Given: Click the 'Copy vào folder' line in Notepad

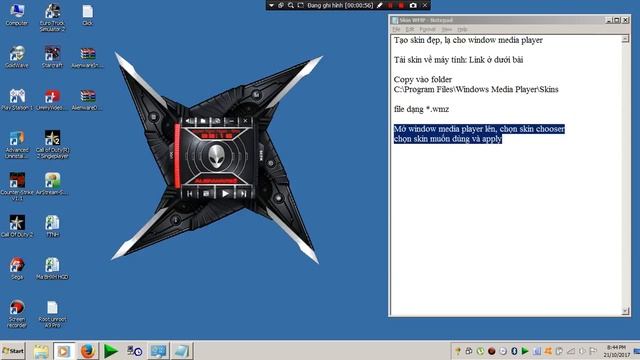Looking at the screenshot, I should (423, 79).
